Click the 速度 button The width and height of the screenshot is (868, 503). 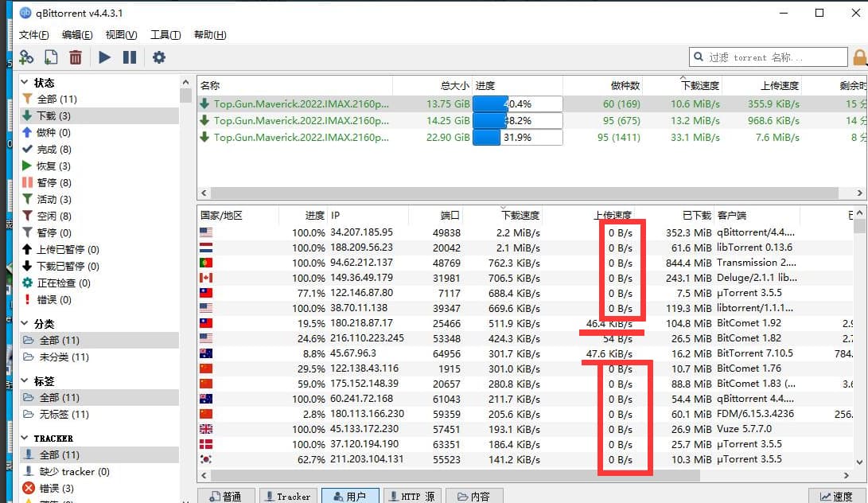[x=837, y=496]
